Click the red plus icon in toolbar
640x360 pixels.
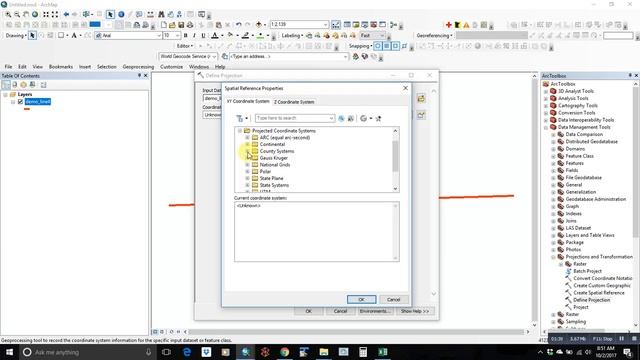pos(449,25)
